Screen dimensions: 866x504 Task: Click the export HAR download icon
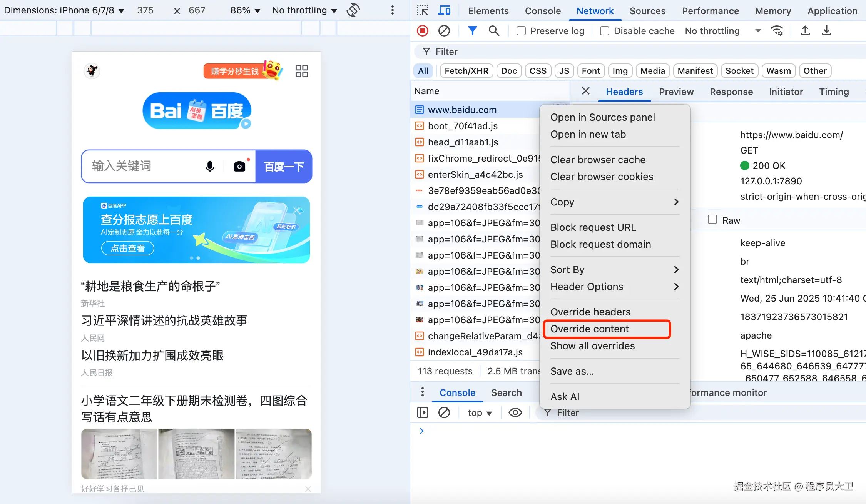click(x=826, y=31)
